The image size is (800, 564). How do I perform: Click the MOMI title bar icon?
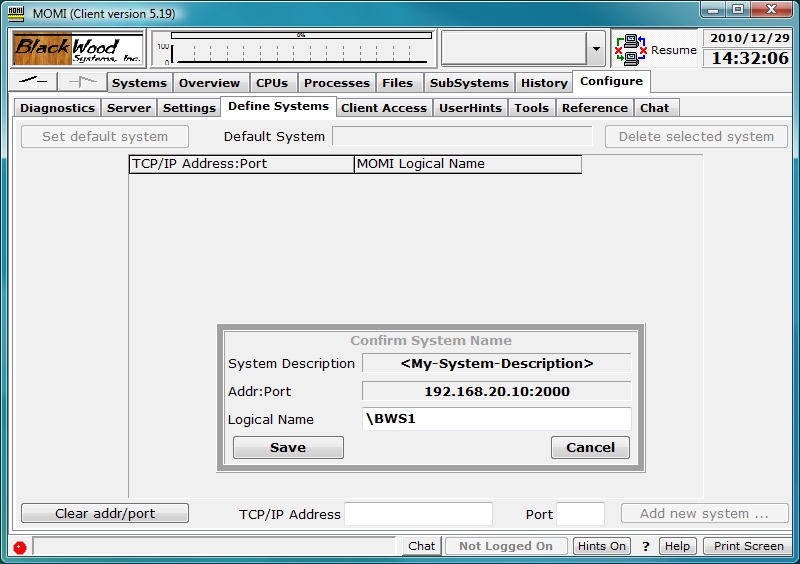16,11
